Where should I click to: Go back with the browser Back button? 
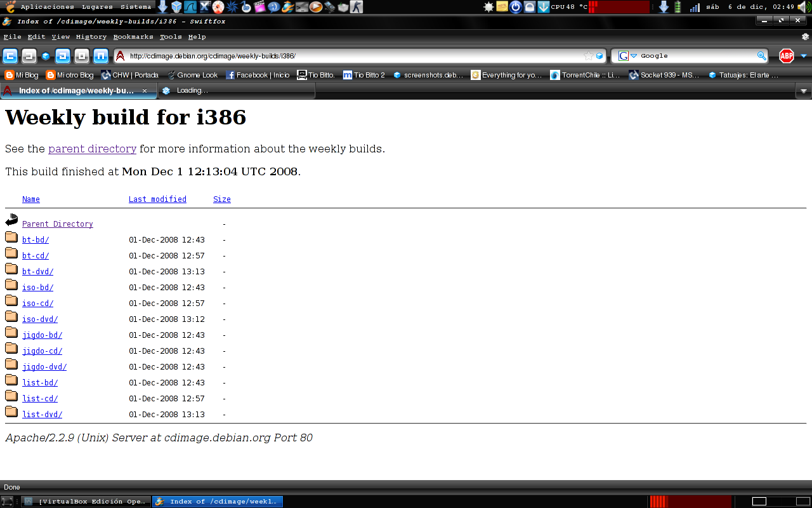(10, 56)
